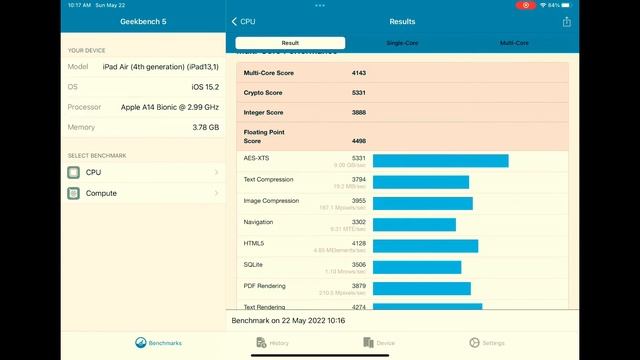Select the Memory 3.78 GB row

(143, 127)
